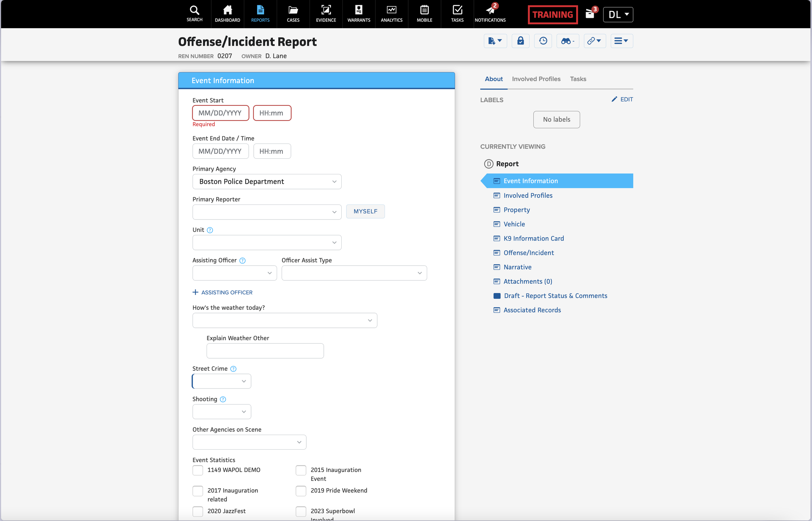Check the 1149 WAPOL DEMO checkbox
The height and width of the screenshot is (521, 812).
pos(198,470)
